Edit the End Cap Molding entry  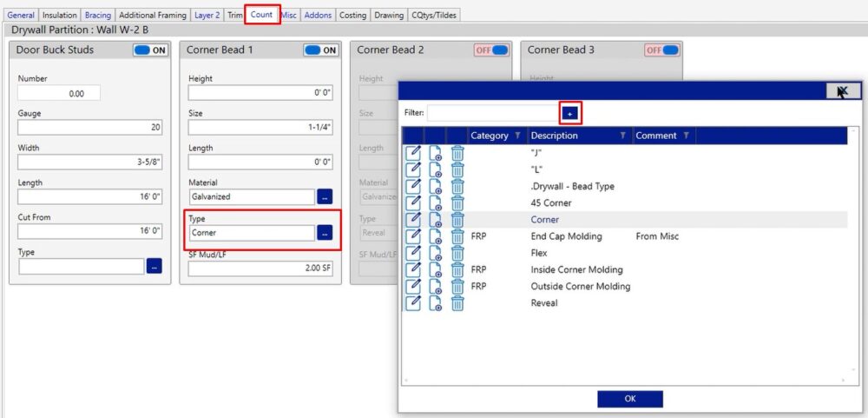click(414, 236)
